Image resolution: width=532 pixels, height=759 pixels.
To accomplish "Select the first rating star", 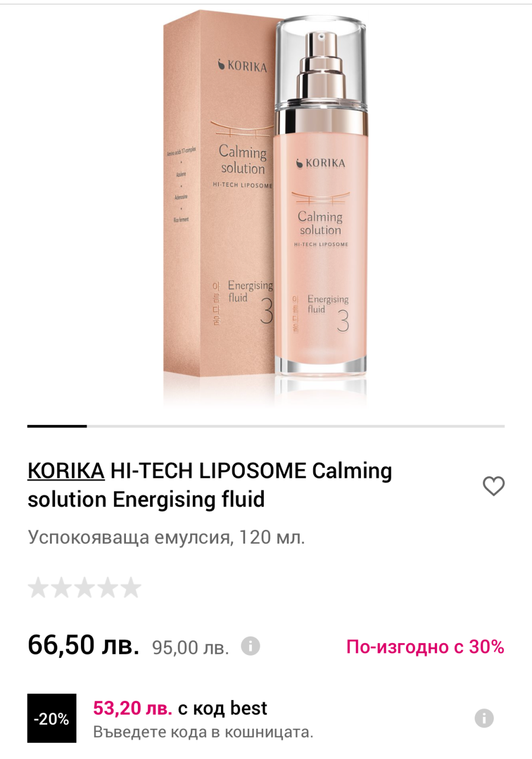I will [x=38, y=588].
